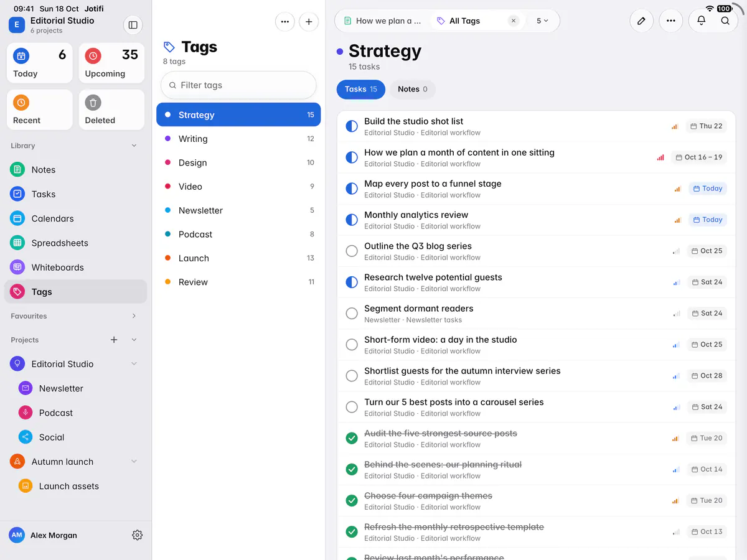Open Calendars in the Library

coord(75,219)
